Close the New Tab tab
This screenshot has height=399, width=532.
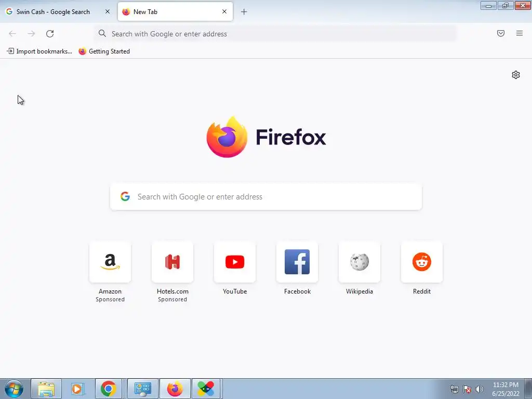(224, 11)
